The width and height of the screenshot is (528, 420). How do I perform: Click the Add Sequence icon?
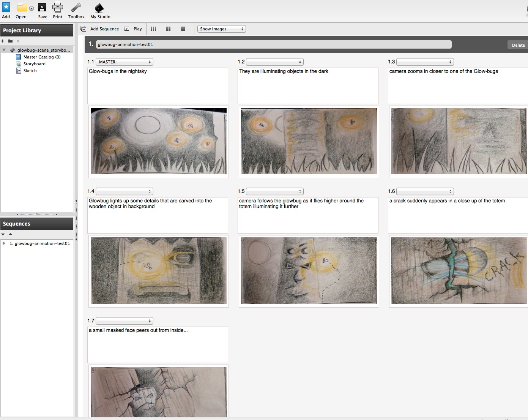tap(84, 29)
